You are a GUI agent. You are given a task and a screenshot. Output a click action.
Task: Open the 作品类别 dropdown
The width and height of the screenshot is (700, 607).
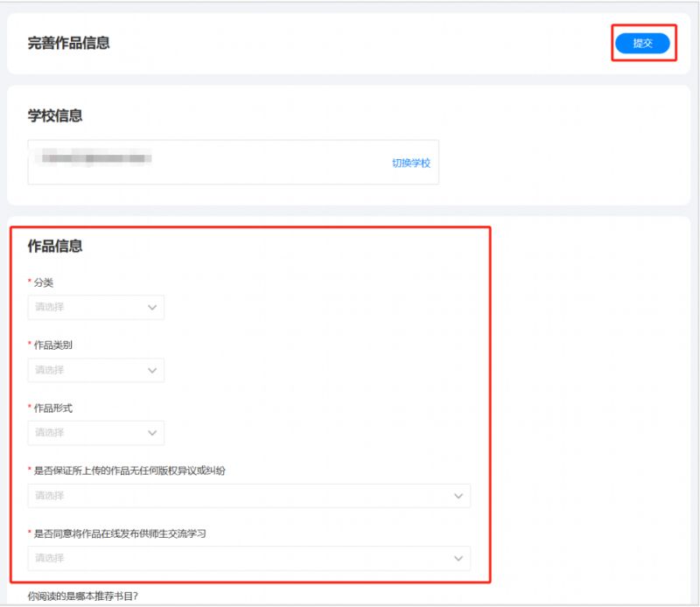pos(96,370)
